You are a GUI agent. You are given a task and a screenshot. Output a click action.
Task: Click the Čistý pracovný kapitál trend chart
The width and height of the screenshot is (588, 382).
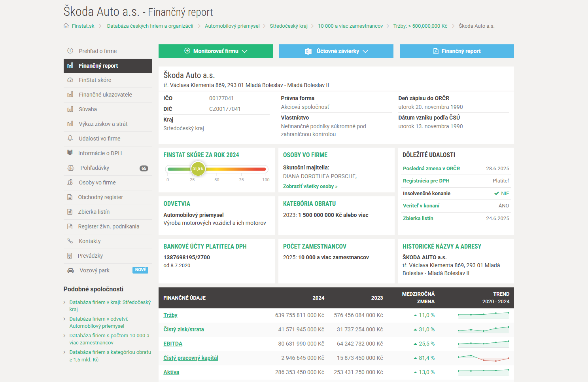click(483, 358)
